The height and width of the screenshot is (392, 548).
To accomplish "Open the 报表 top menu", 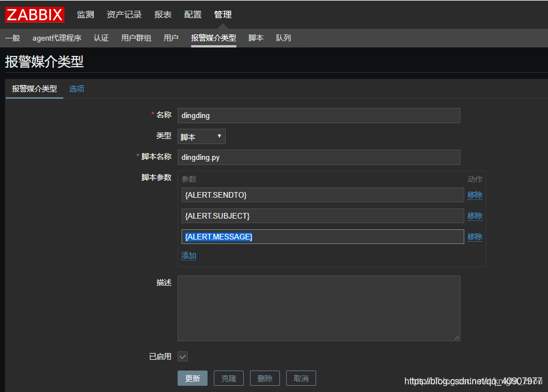I will point(163,15).
